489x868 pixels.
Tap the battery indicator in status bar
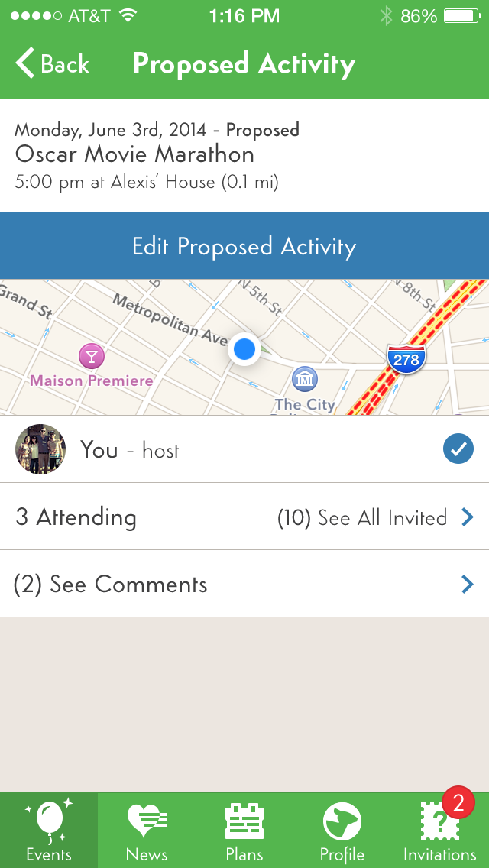(x=461, y=16)
